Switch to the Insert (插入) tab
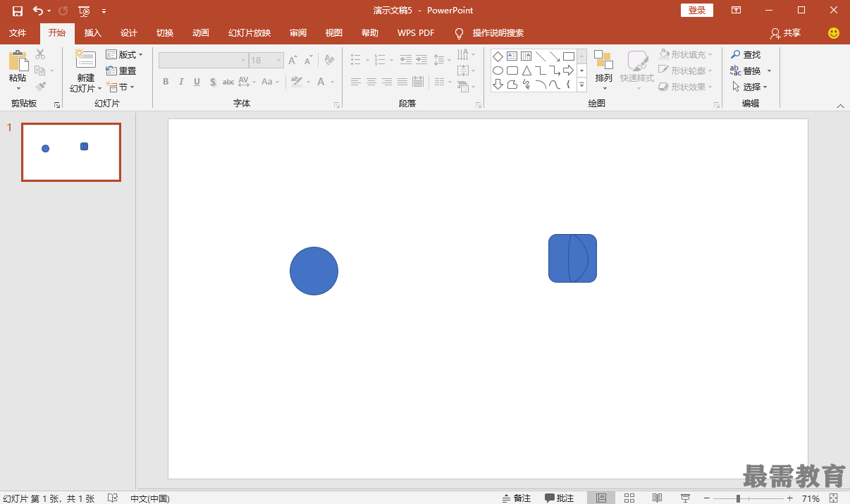Image resolution: width=850 pixels, height=504 pixels. pos(93,33)
